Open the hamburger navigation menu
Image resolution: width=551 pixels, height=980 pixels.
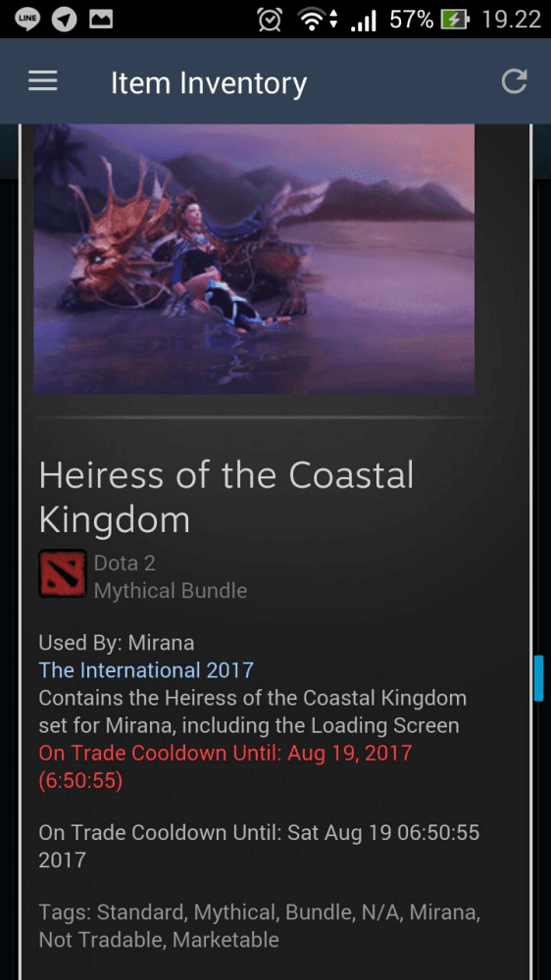42,81
